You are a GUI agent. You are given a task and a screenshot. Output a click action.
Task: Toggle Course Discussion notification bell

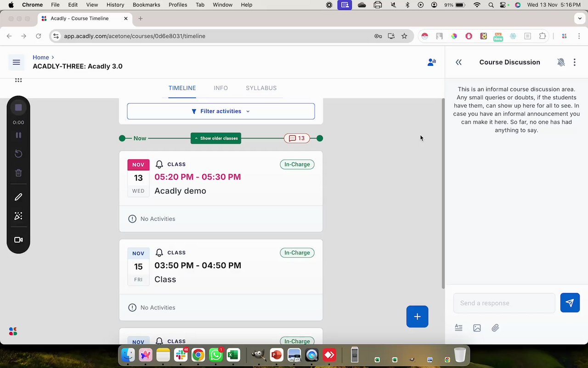[x=561, y=62]
